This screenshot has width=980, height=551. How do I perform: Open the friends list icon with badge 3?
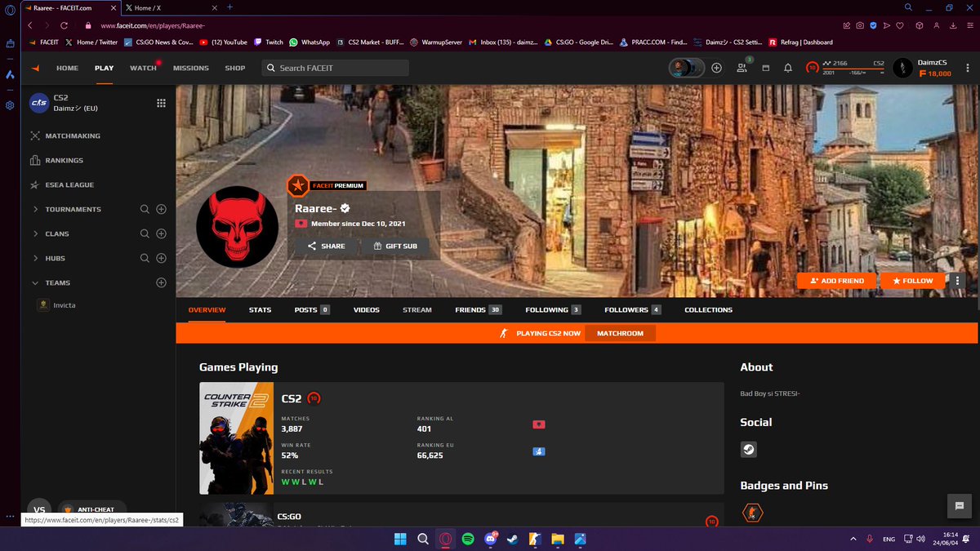[x=742, y=68]
